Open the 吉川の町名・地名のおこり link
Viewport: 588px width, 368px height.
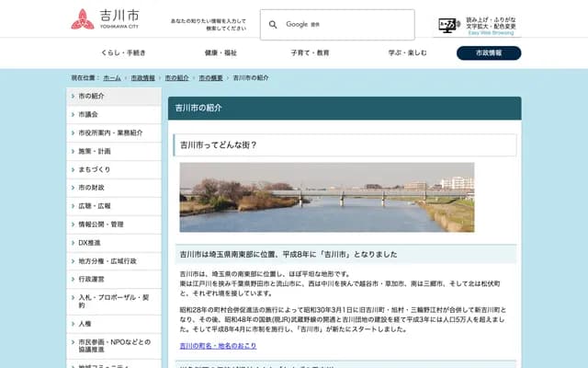[219, 346]
